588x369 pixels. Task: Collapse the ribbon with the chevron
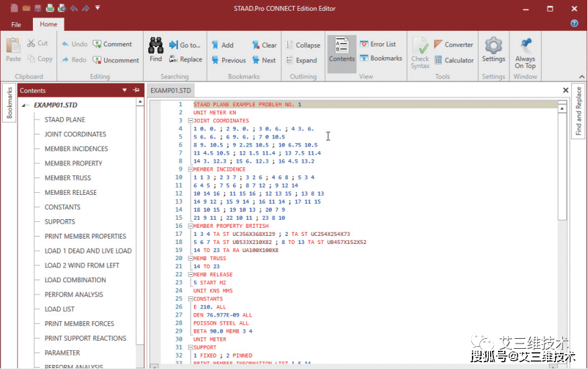(x=582, y=77)
